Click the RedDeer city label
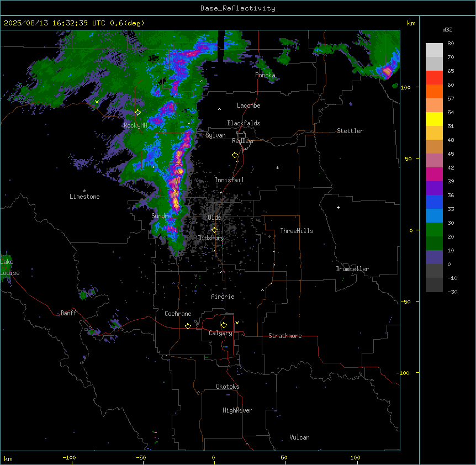Screen dimensions: 476x465 243,141
